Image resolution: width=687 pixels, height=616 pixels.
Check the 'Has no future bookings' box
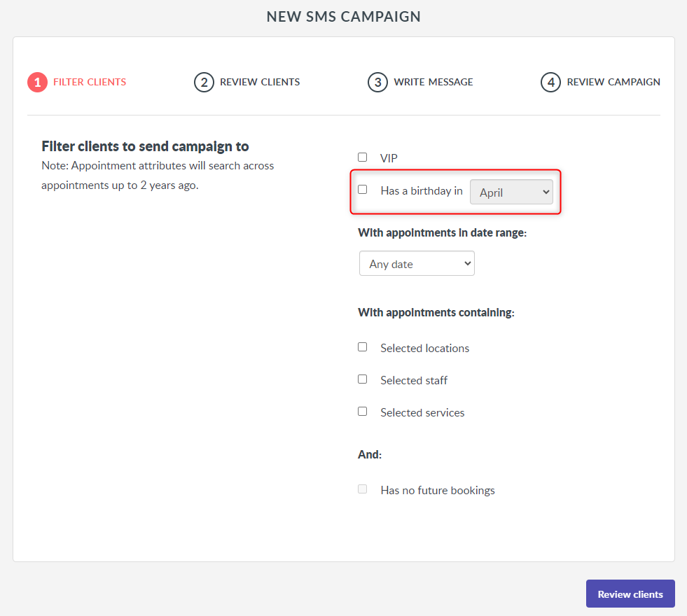(362, 489)
